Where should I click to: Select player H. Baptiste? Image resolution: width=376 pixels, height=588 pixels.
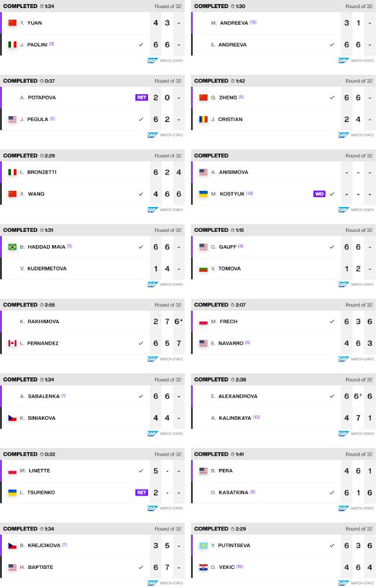point(36,567)
